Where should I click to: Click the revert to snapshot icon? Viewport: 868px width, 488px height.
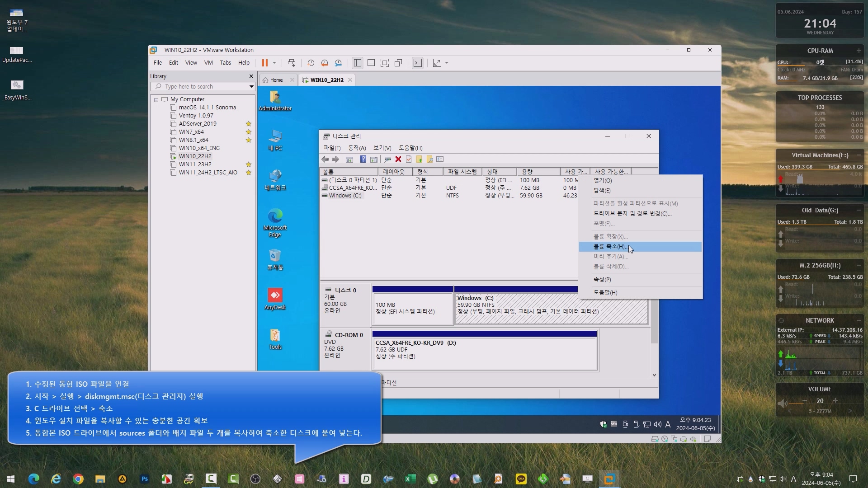click(325, 63)
